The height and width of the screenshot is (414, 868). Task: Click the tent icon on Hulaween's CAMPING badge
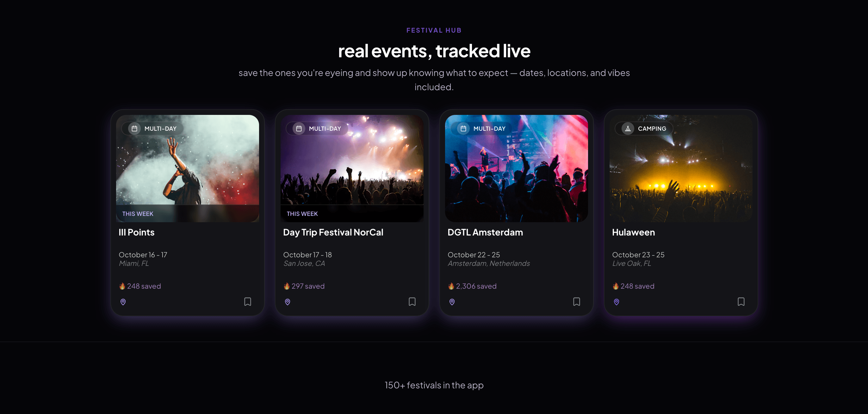pyautogui.click(x=628, y=129)
